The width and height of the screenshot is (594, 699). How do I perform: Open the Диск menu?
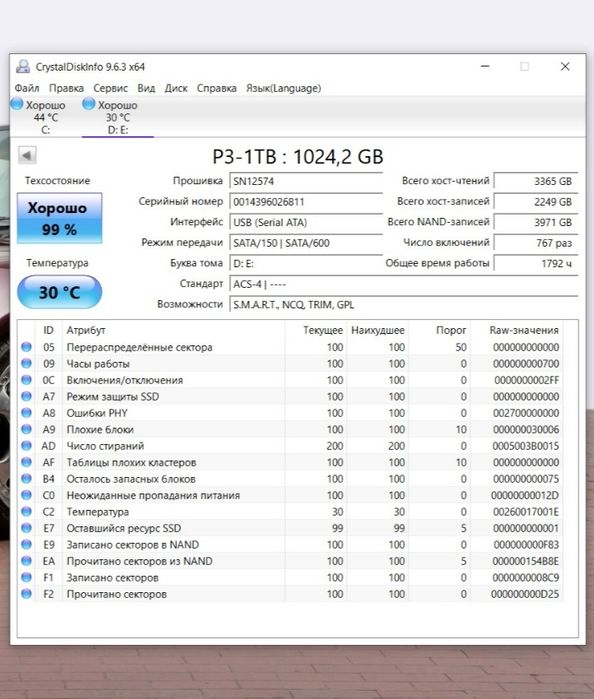(x=176, y=88)
